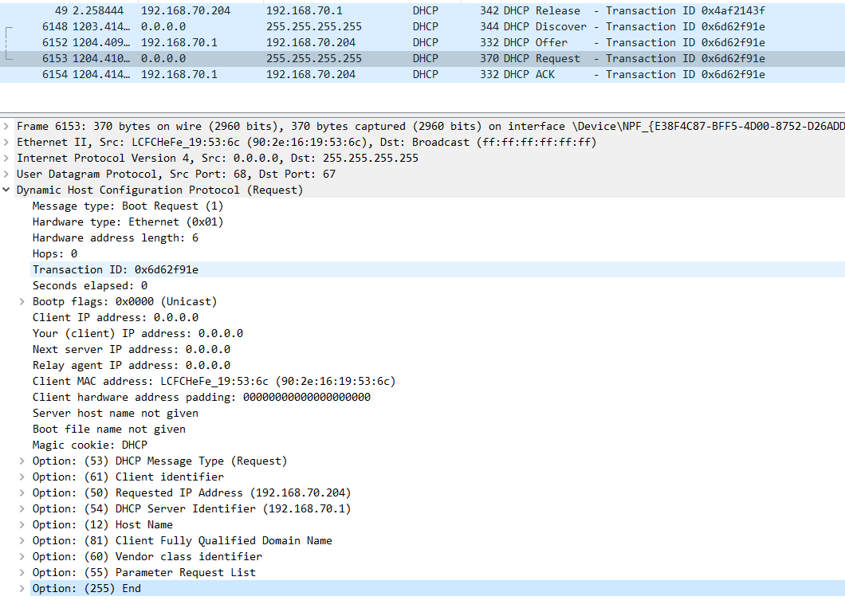This screenshot has width=845, height=616.
Task: Expand Option 54 DHCP Server Identifier
Action: (x=22, y=509)
